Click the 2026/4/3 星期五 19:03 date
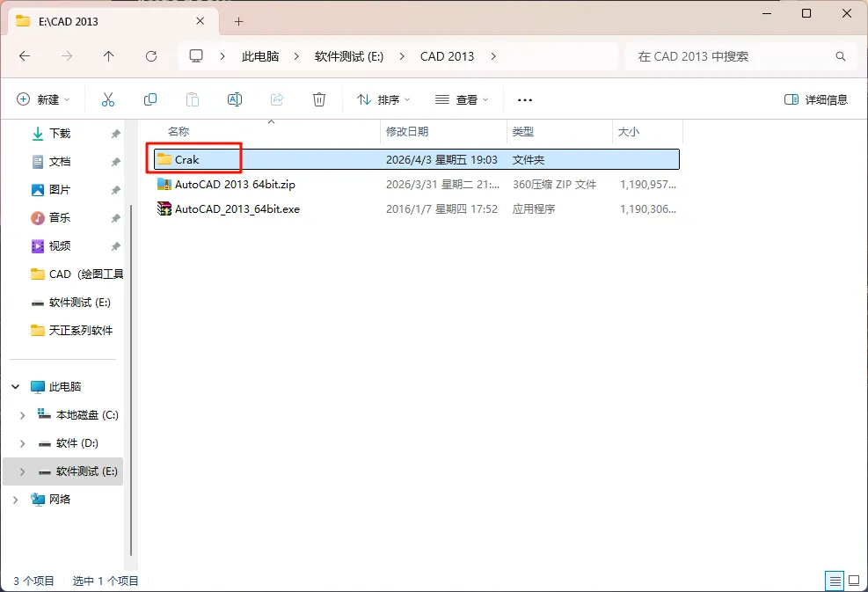The width and height of the screenshot is (868, 592). click(x=441, y=159)
